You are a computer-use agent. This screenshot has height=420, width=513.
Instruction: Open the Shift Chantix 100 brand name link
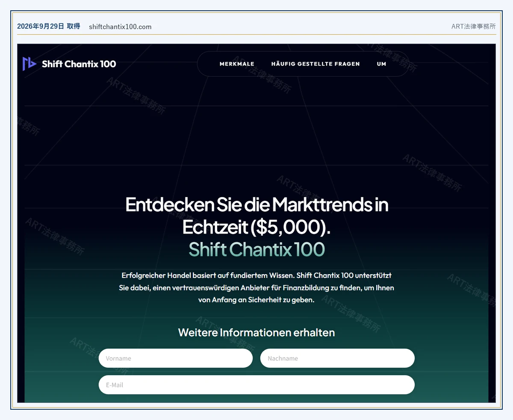[x=79, y=64]
